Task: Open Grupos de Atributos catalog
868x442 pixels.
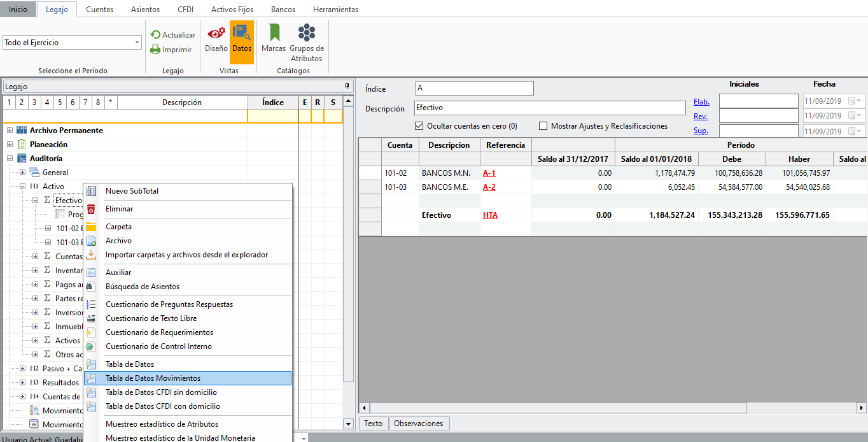Action: 307,33
